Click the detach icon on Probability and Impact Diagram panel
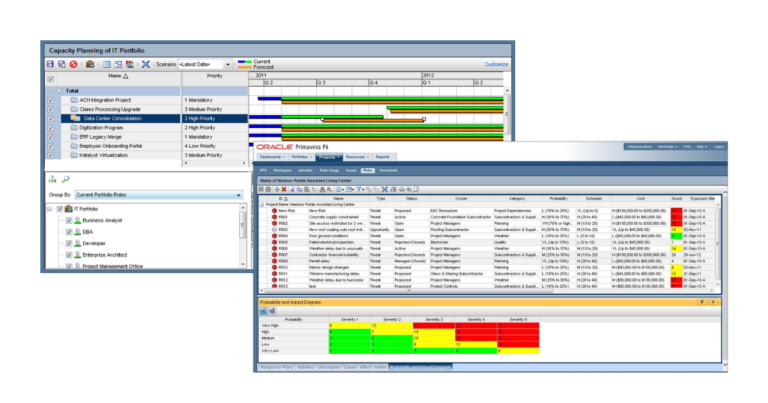 coord(702,302)
